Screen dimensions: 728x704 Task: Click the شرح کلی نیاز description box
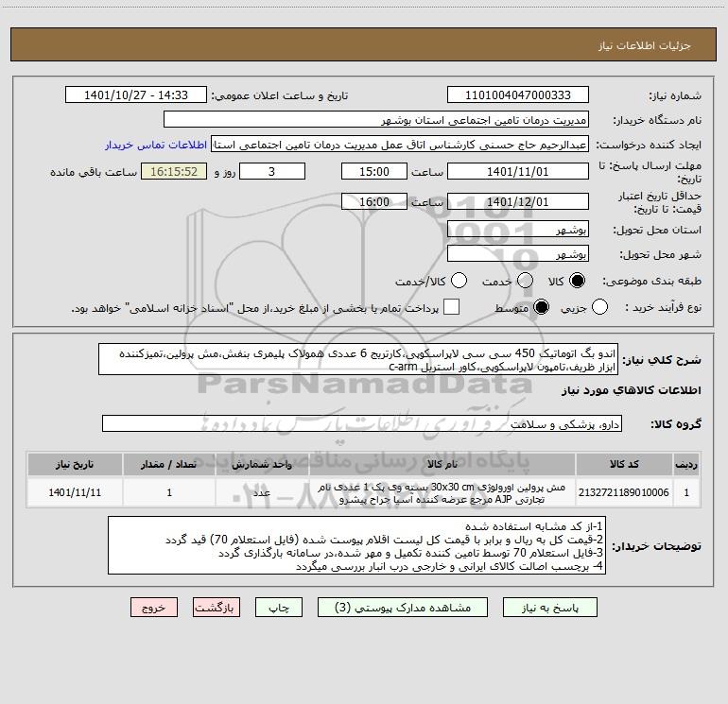(358, 359)
